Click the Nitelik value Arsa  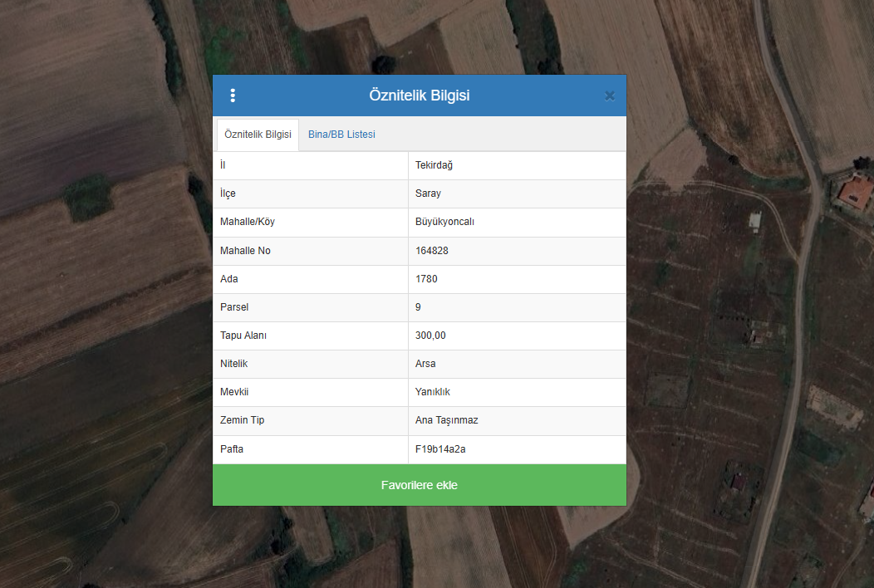click(x=425, y=364)
